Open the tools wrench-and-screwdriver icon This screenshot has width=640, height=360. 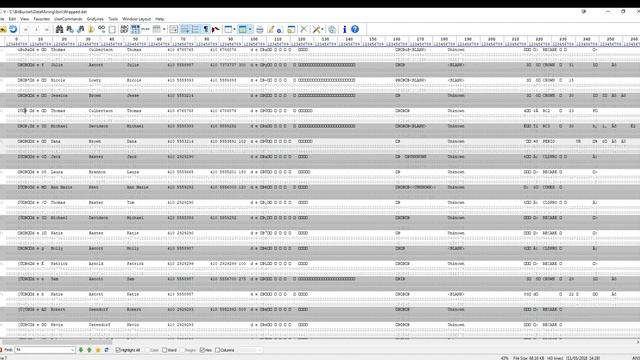click(316, 29)
